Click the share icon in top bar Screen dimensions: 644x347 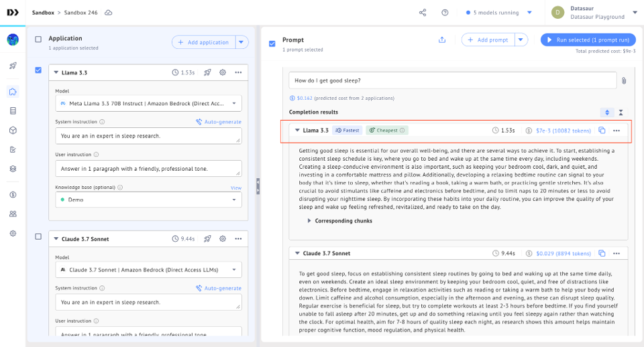(423, 13)
